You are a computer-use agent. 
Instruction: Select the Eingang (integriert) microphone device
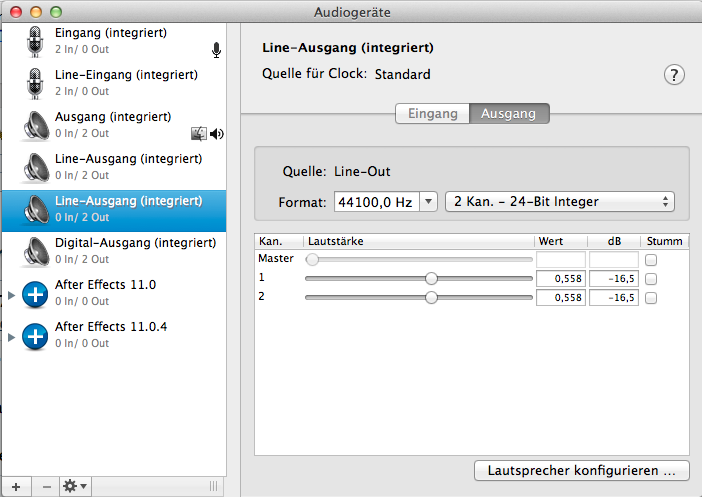[x=110, y=40]
